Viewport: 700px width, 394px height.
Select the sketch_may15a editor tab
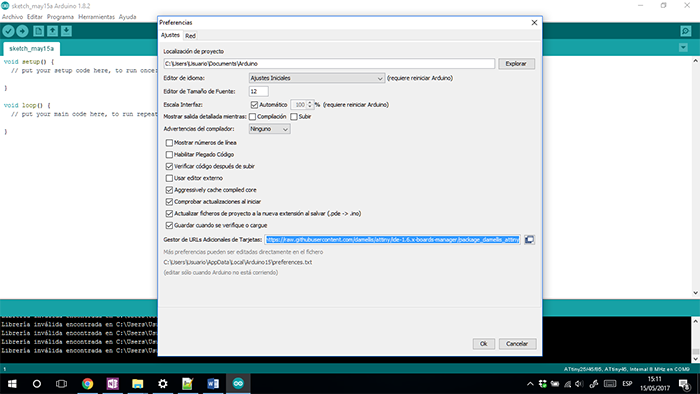pyautogui.click(x=31, y=49)
